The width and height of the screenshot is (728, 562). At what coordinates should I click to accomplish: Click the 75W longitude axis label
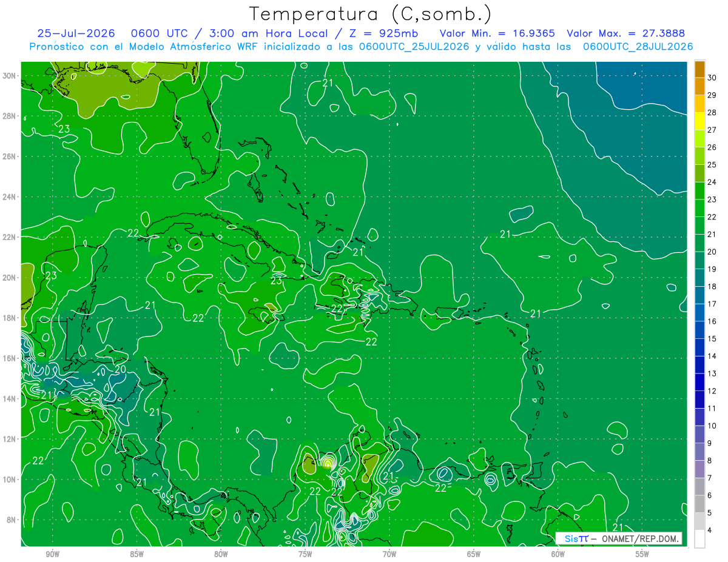click(305, 554)
